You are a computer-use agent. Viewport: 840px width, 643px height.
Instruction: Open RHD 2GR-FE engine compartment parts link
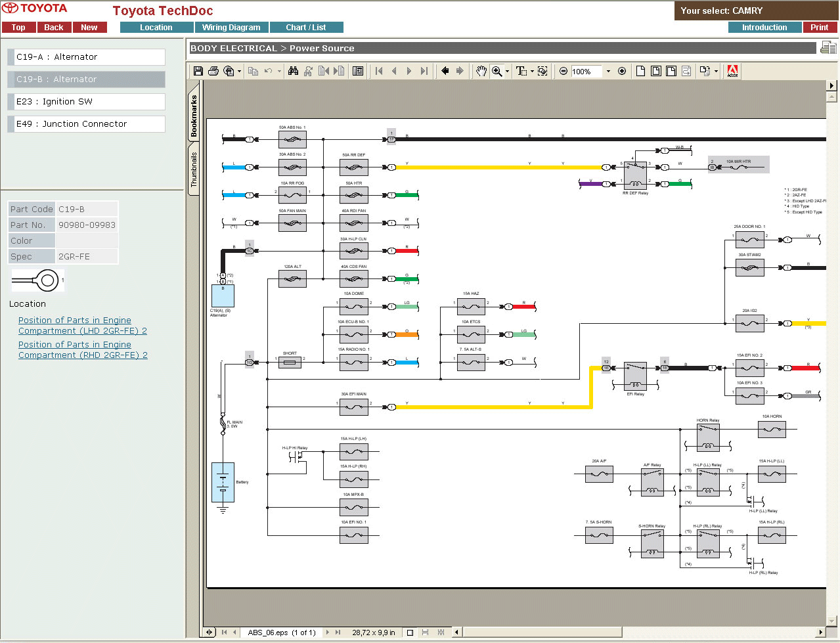(x=83, y=350)
